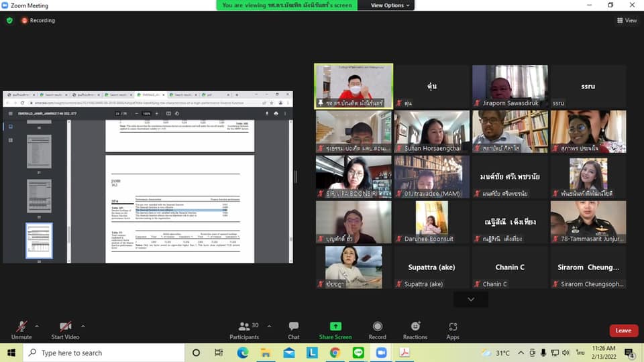Click the green Share Screen icon
Image resolution: width=644 pixels, height=362 pixels.
(x=335, y=326)
